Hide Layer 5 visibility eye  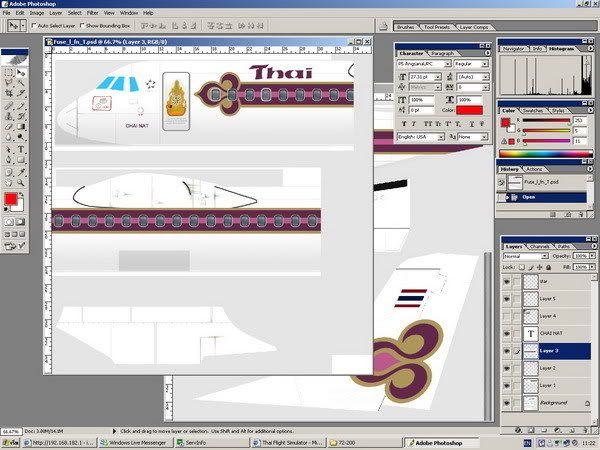point(507,299)
